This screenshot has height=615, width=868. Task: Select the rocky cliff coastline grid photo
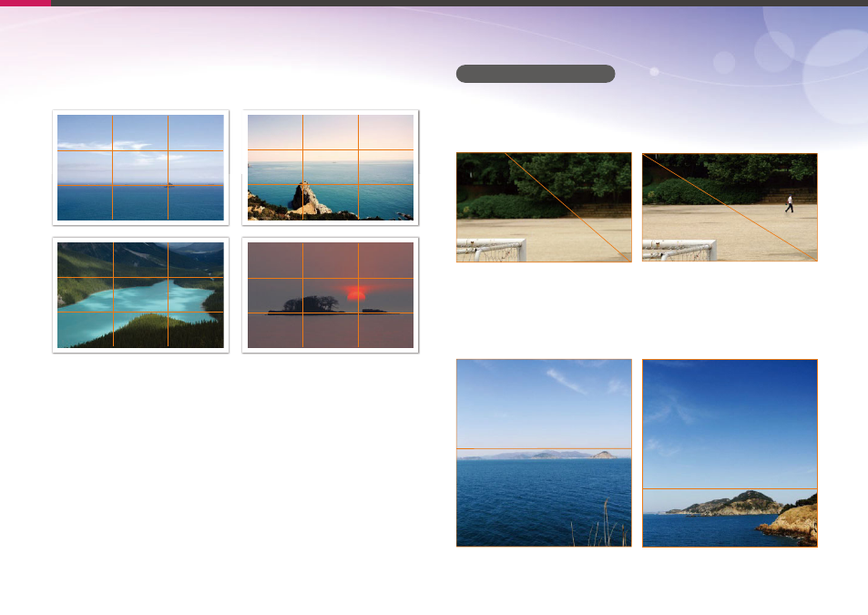coord(331,168)
